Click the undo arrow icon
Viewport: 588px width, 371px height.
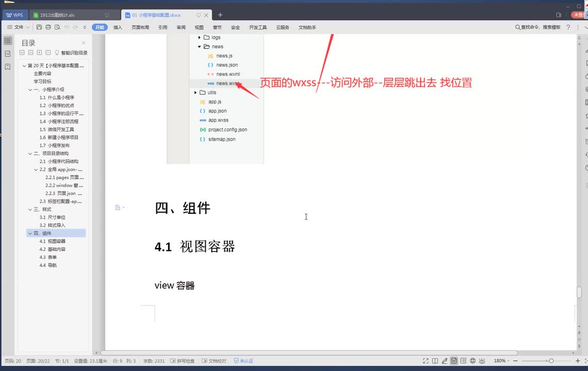pos(67,27)
